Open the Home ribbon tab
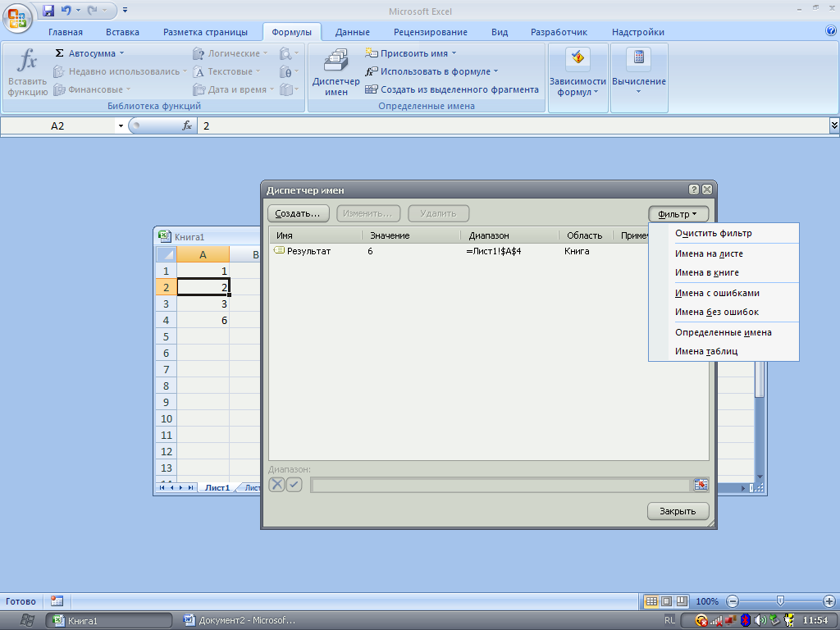 66,32
